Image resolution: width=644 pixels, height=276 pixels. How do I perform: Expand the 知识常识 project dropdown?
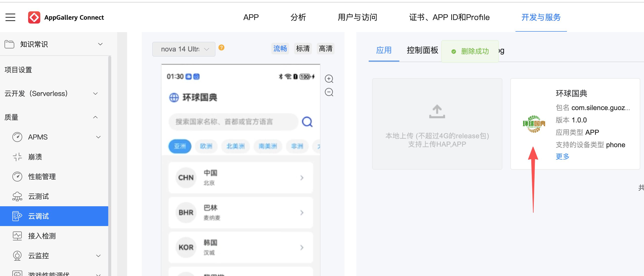100,44
